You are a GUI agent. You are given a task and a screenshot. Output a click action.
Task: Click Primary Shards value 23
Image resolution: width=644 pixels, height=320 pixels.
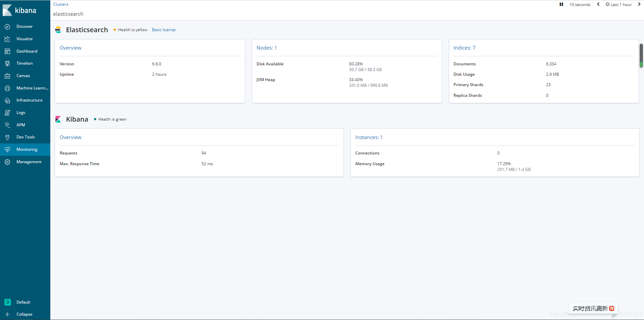tap(548, 85)
